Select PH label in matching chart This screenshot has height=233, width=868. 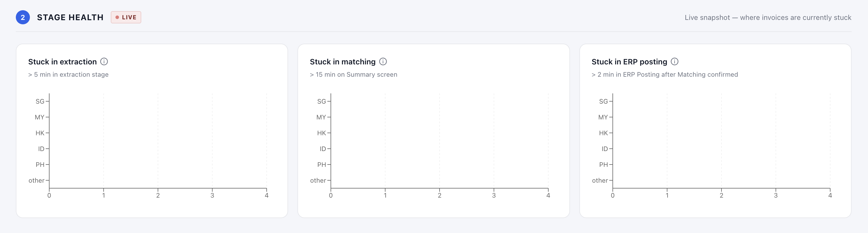[321, 165]
